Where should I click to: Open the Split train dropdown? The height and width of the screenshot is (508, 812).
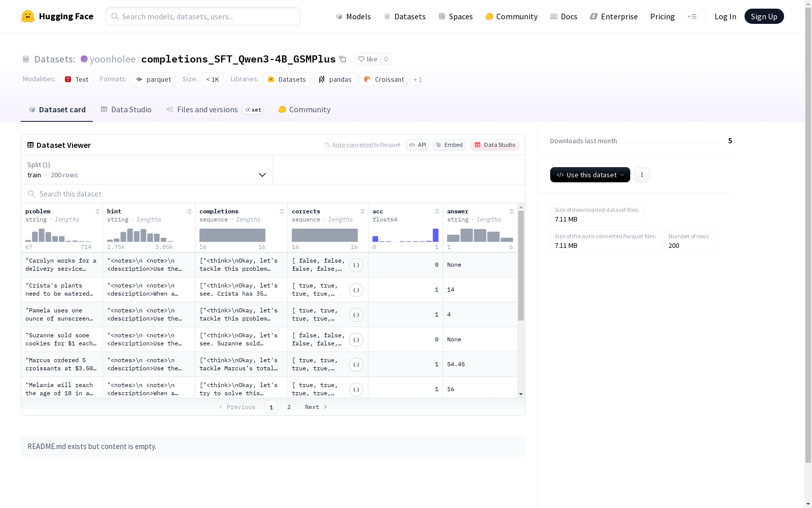(147, 170)
